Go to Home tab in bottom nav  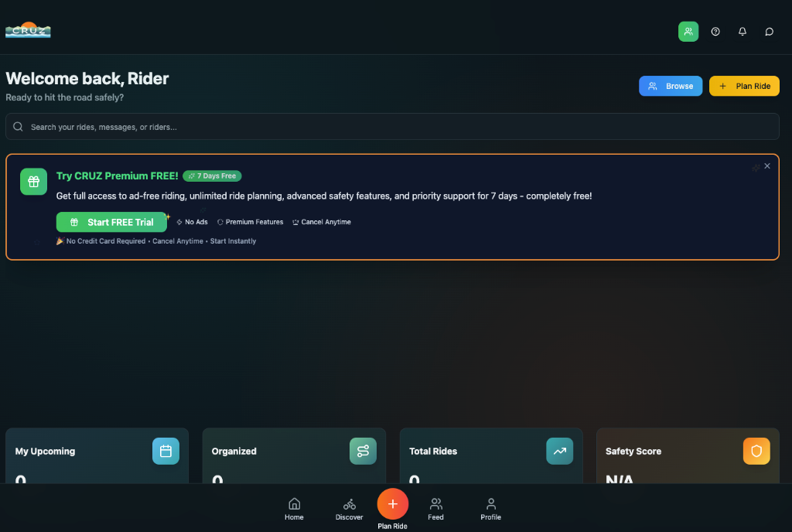pos(294,509)
